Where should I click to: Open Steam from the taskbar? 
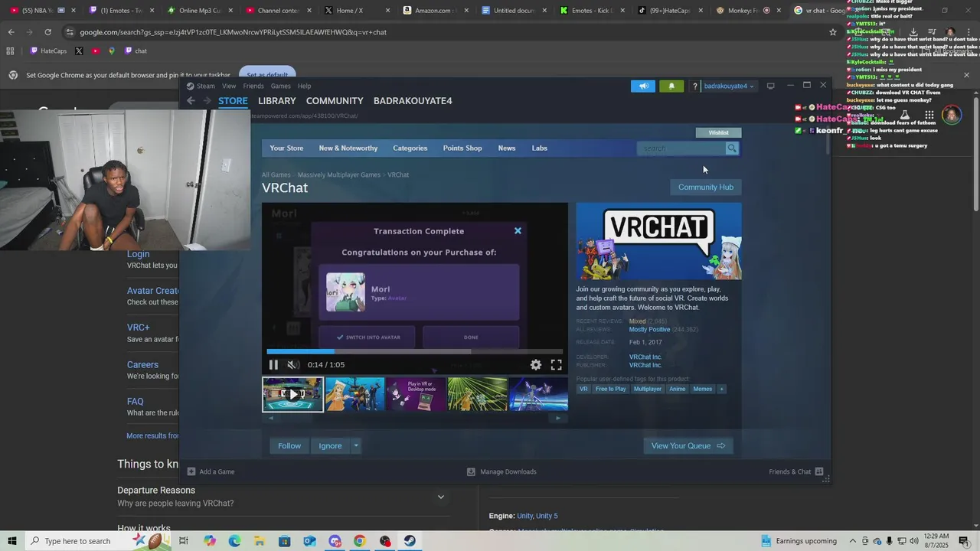[x=410, y=541]
